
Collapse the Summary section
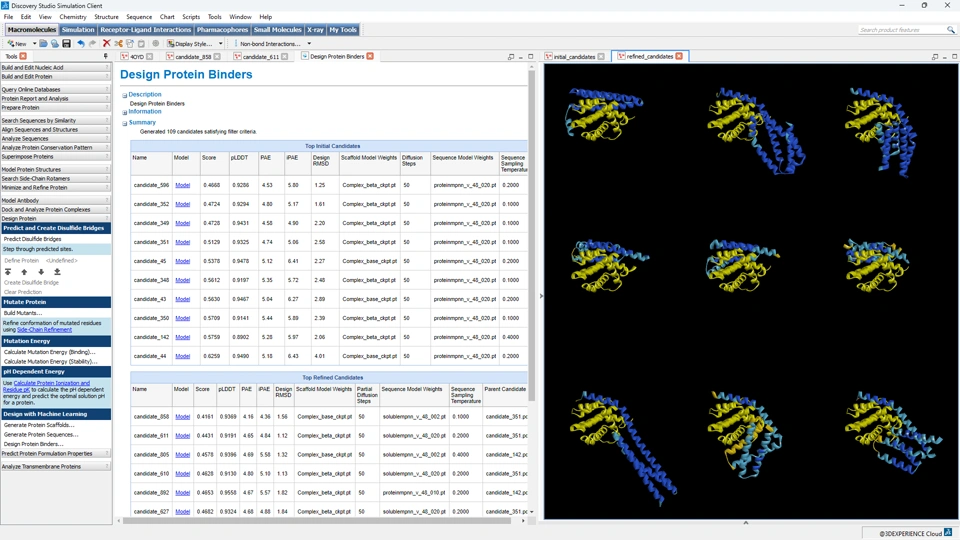[124, 123]
